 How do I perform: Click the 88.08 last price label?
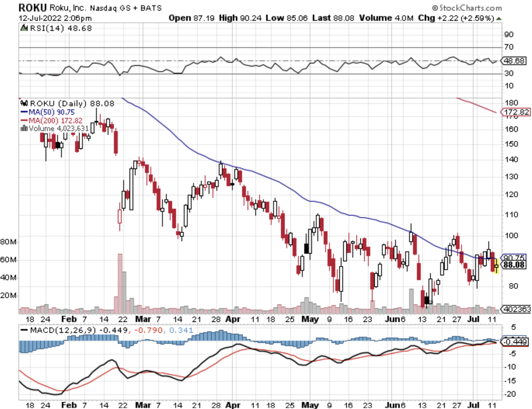pos(514,265)
